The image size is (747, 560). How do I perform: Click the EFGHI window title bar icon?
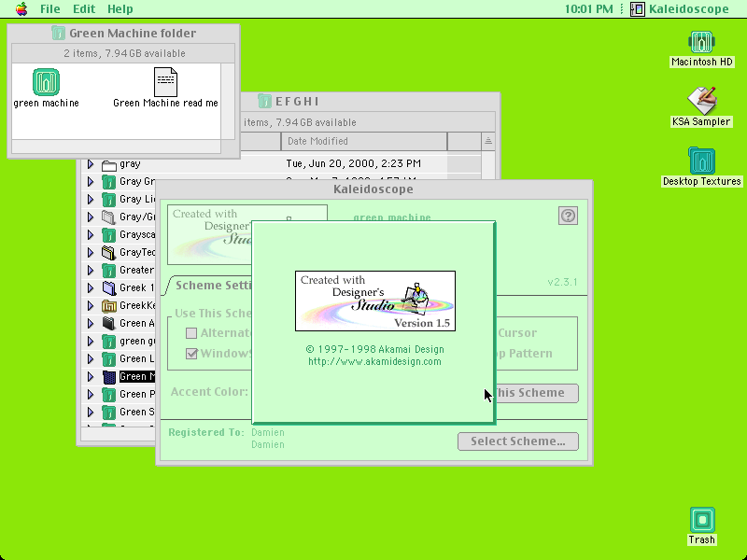pyautogui.click(x=264, y=101)
